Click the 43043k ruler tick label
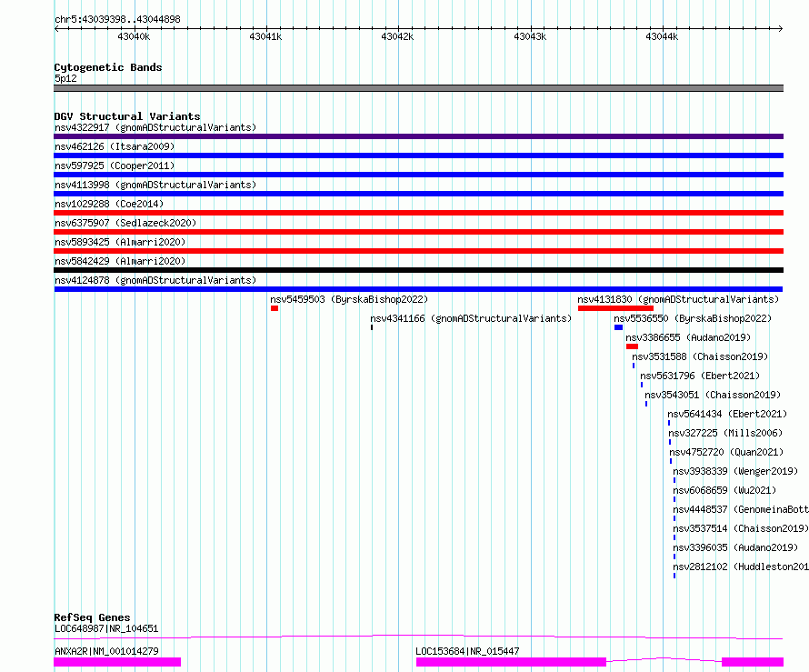 point(530,36)
